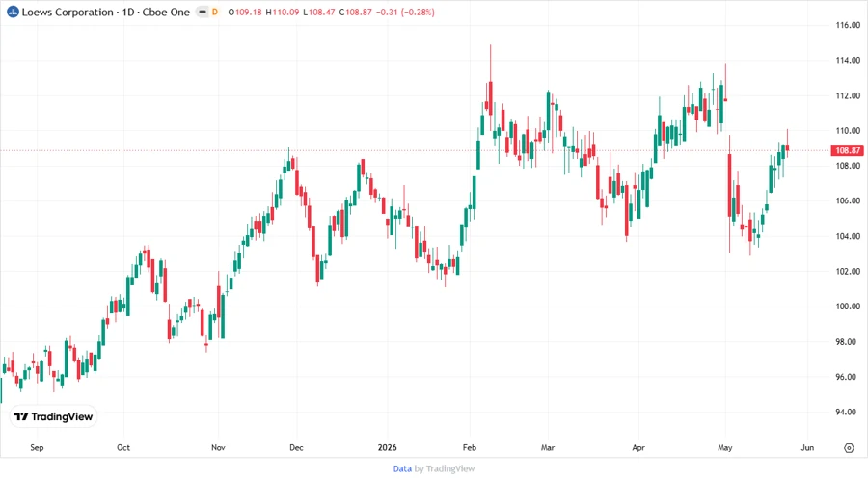Click the high value H110.09
Image resolution: width=868 pixels, height=480 pixels.
coord(283,12)
